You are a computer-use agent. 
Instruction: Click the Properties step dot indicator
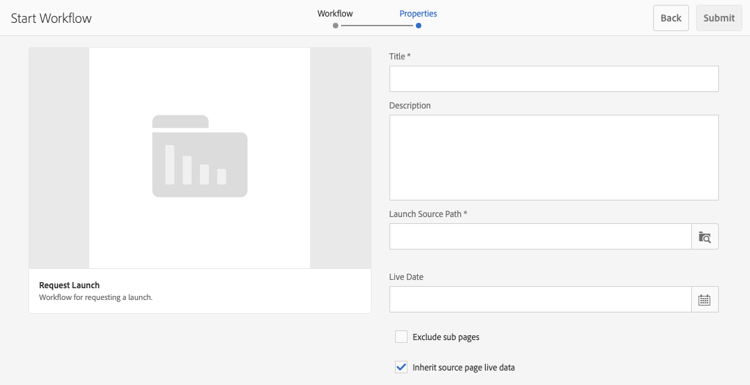pyautogui.click(x=419, y=26)
